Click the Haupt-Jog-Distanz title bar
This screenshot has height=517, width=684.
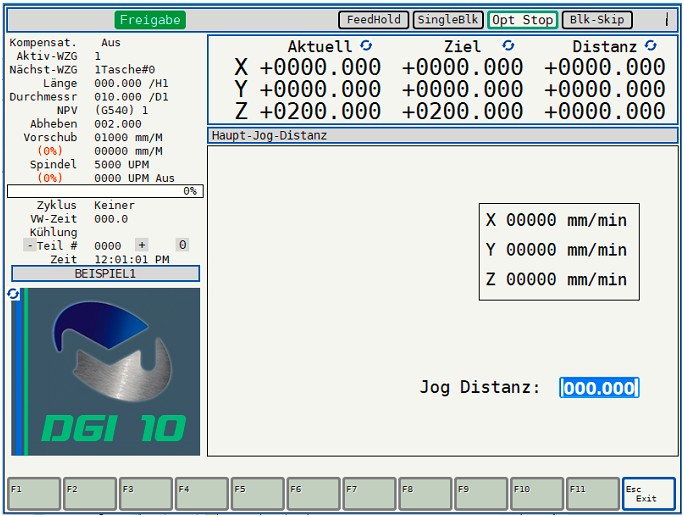point(443,135)
